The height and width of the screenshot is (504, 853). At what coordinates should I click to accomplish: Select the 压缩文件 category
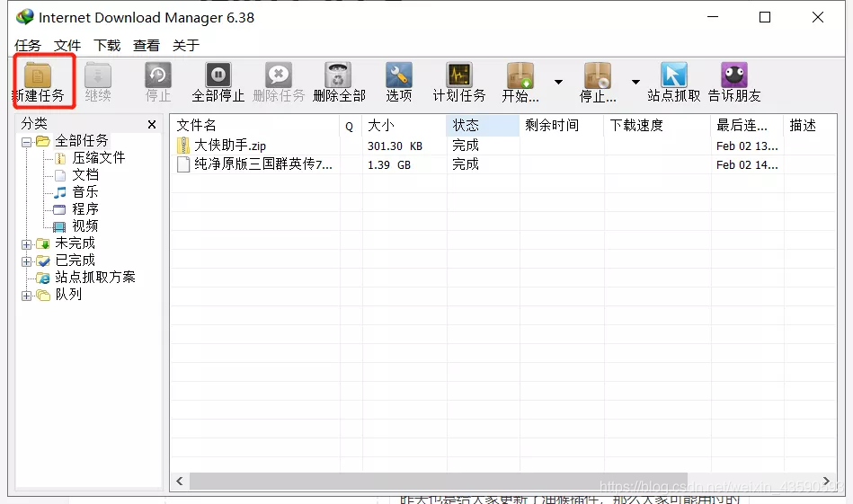pos(99,158)
